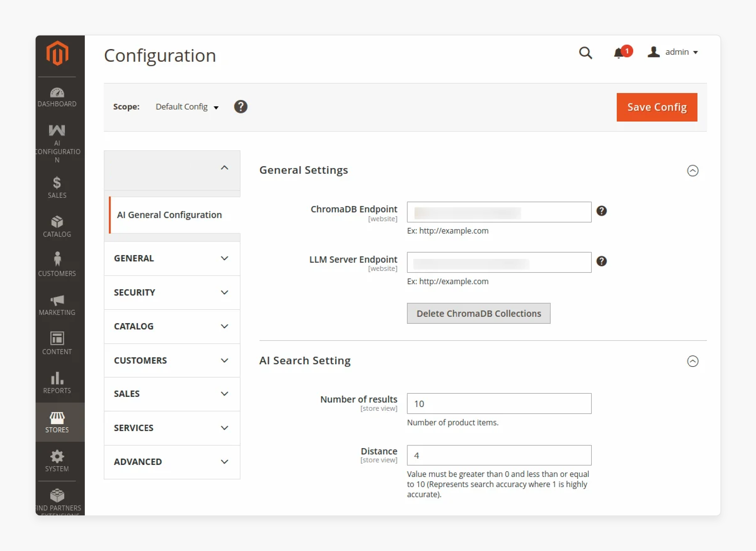756x551 pixels.
Task: Show ChromaDB Endpoint help tooltip icon
Action: point(601,211)
